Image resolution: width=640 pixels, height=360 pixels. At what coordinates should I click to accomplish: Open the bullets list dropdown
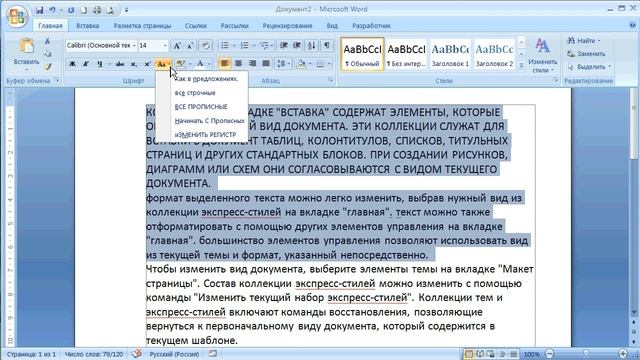click(234, 46)
